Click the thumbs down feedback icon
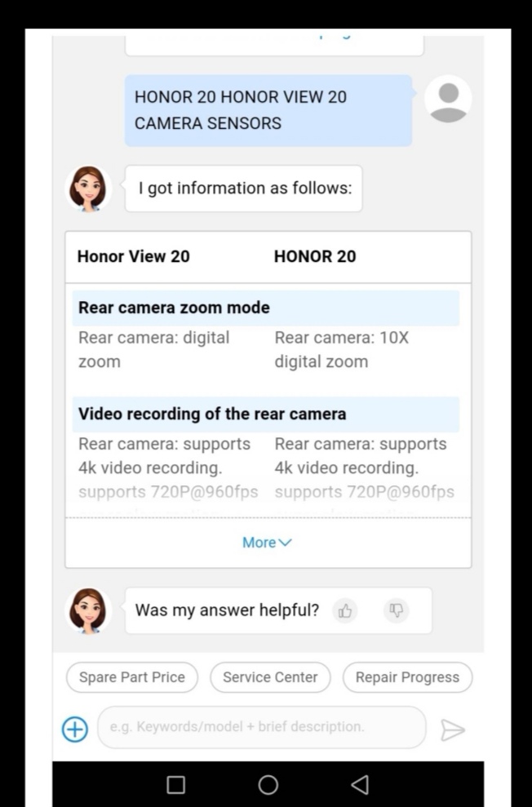Image resolution: width=532 pixels, height=807 pixels. pos(397,610)
